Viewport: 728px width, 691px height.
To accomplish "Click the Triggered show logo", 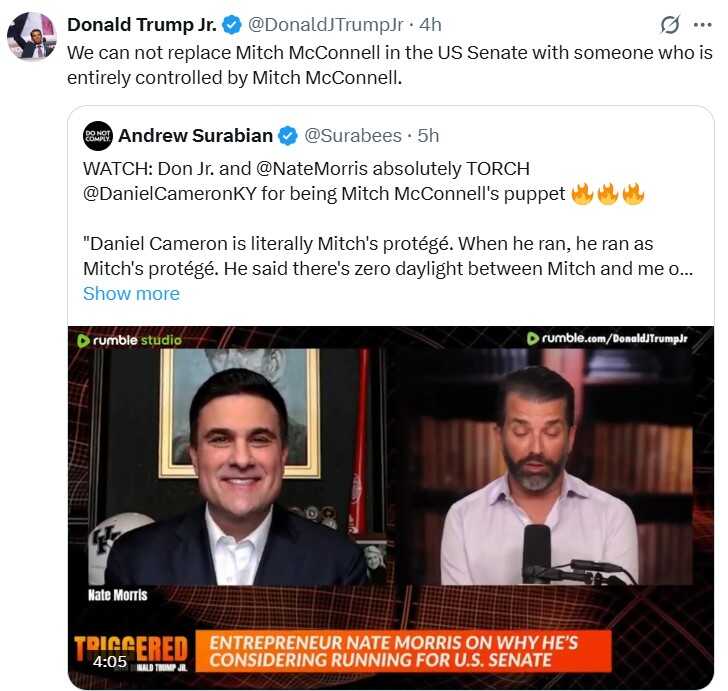I will click(x=131, y=652).
